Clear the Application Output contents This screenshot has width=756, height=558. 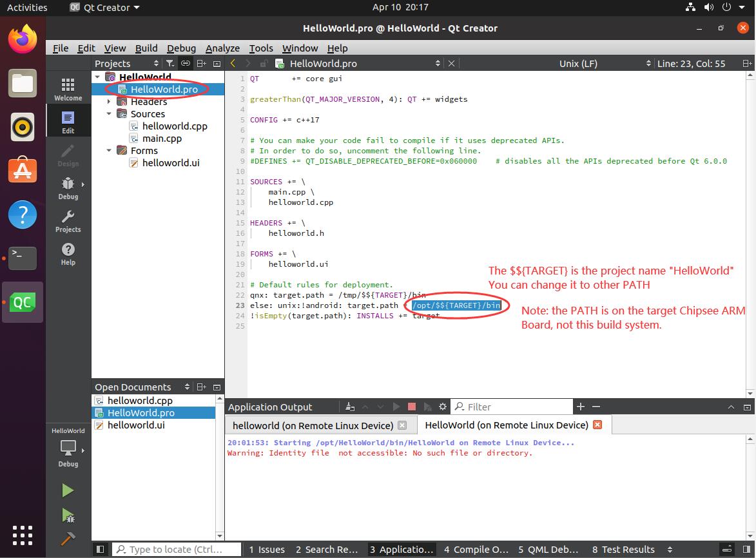[350, 407]
